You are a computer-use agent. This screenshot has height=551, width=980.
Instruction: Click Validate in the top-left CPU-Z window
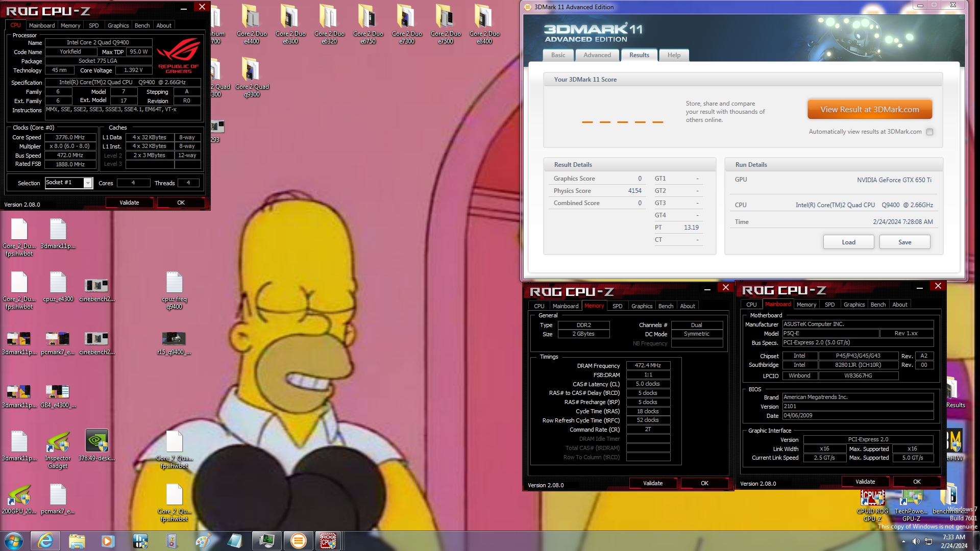tap(129, 203)
